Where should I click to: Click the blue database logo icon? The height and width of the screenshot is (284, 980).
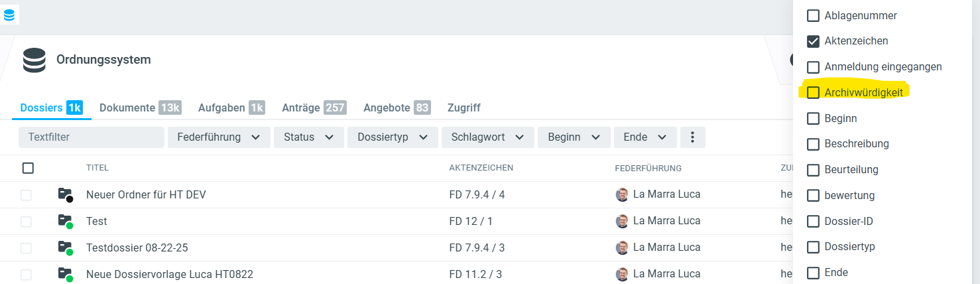point(9,15)
